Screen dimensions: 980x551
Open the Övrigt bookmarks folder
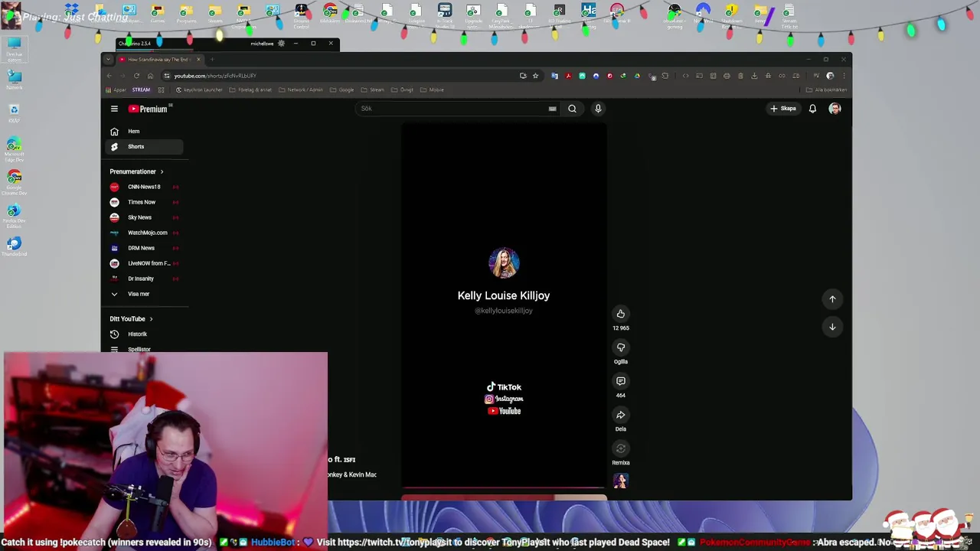tap(402, 90)
